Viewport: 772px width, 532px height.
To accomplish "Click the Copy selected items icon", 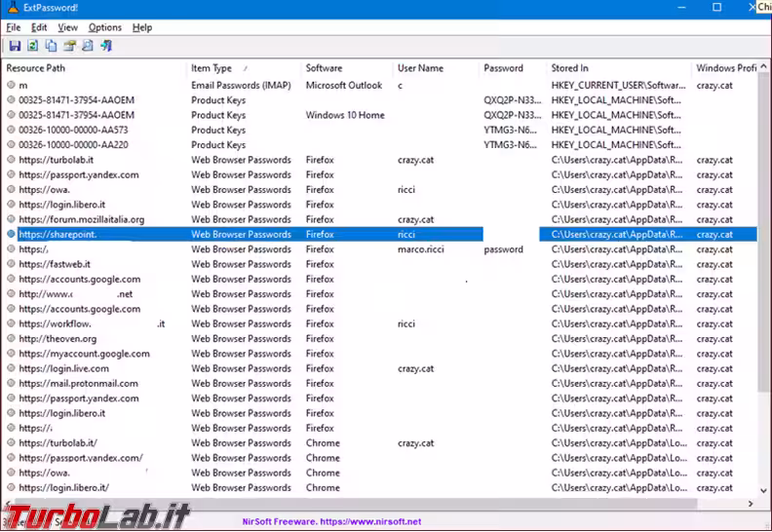I will (51, 46).
